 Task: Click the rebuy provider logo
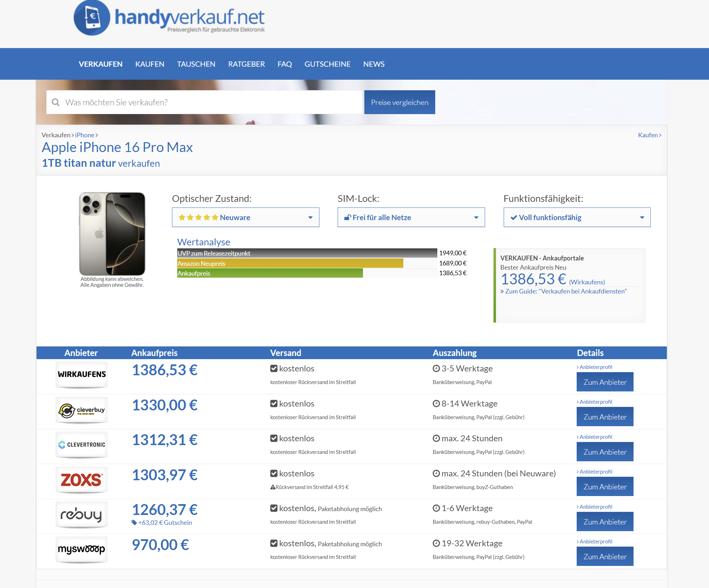81,515
